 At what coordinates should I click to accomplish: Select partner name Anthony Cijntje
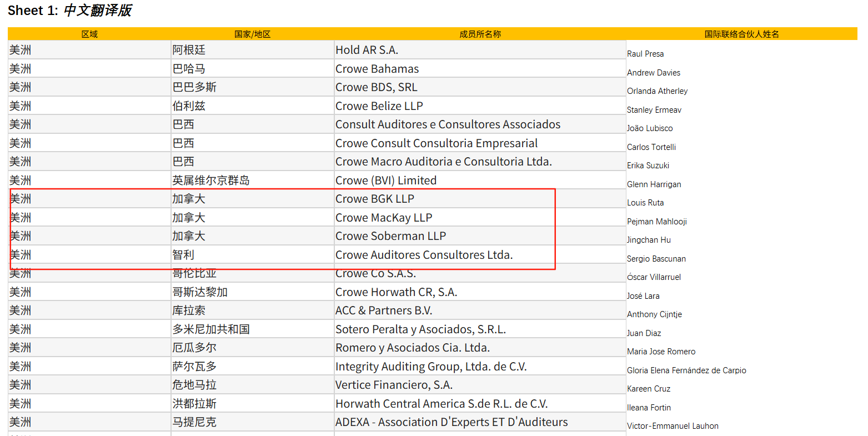(654, 314)
